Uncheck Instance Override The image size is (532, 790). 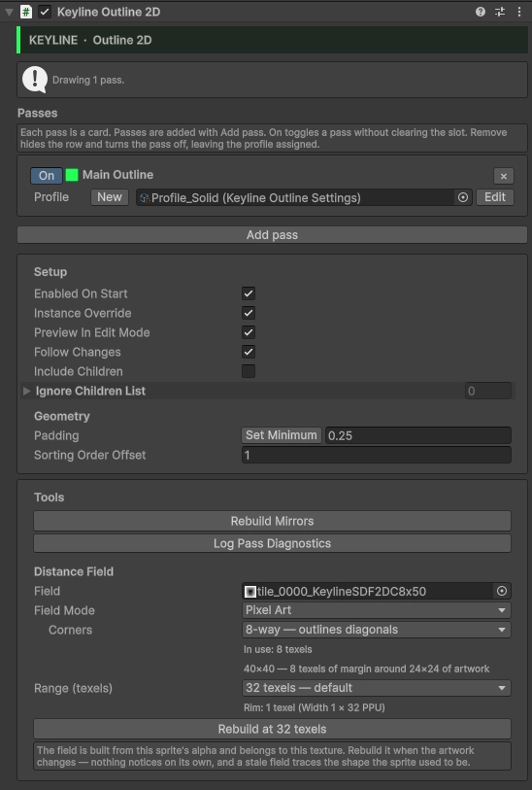point(249,313)
